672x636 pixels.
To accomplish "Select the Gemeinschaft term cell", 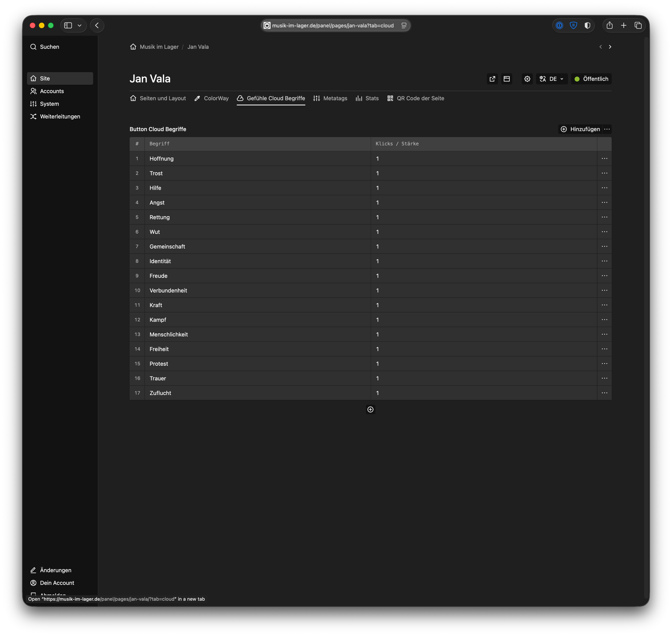I will [x=258, y=246].
